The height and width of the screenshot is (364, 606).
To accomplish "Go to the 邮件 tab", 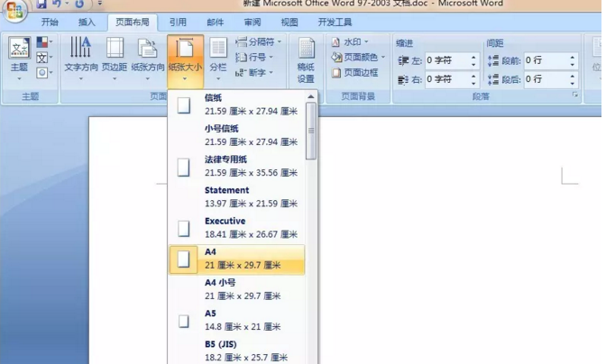I will pyautogui.click(x=216, y=23).
